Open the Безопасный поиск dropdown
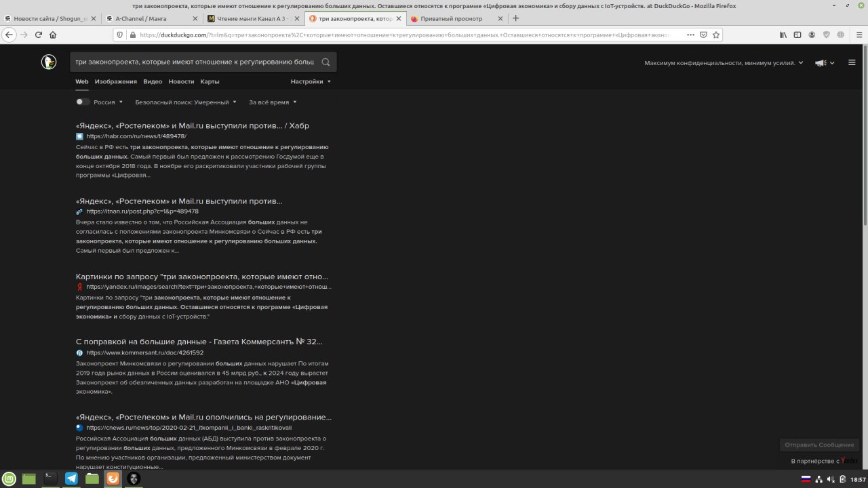This screenshot has height=488, width=868. click(186, 102)
